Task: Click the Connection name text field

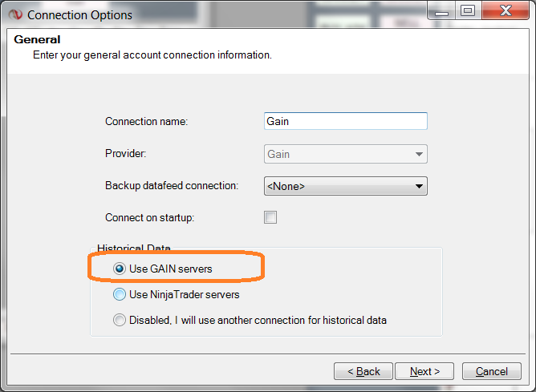Action: [x=345, y=121]
